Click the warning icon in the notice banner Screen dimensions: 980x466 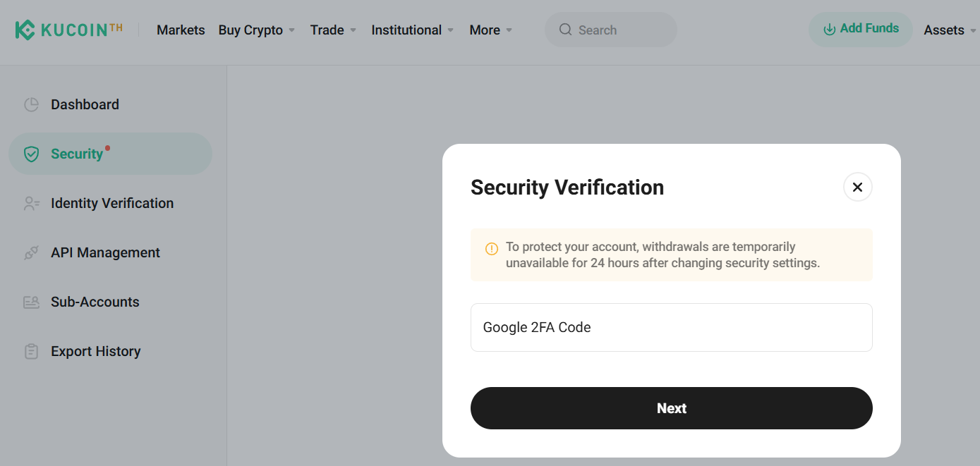(492, 248)
